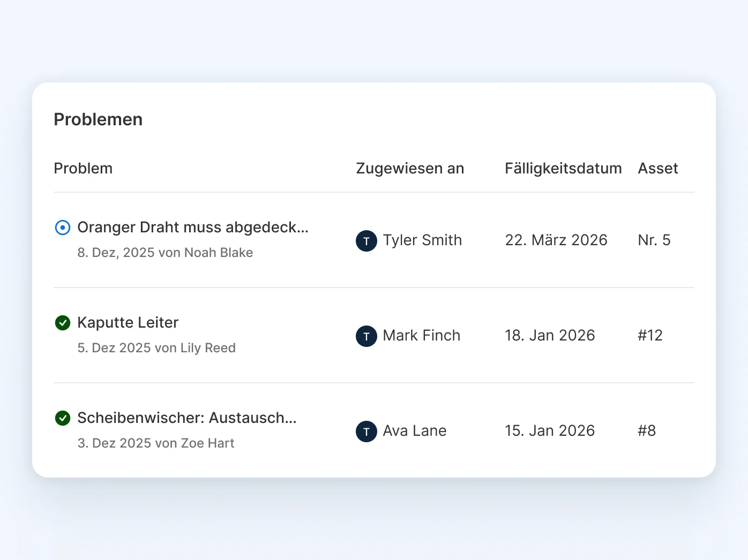
Task: Click the green checkmark beside Kaputte Leiter
Action: pyautogui.click(x=63, y=323)
